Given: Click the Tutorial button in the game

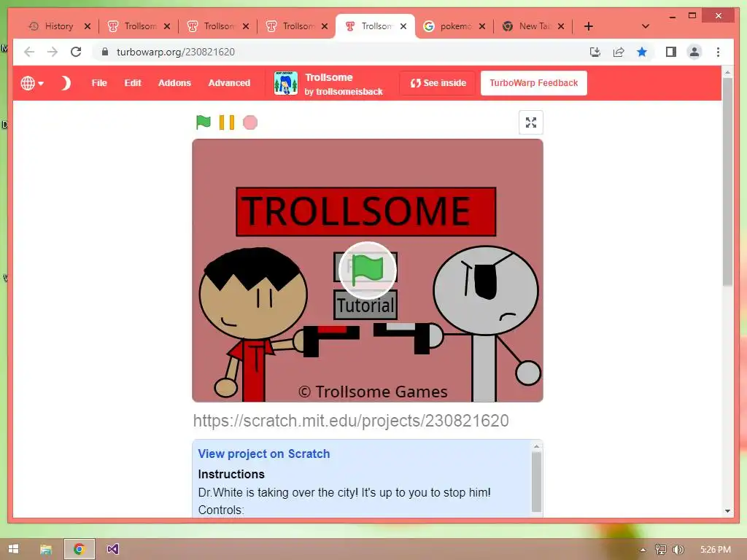Looking at the screenshot, I should [365, 305].
